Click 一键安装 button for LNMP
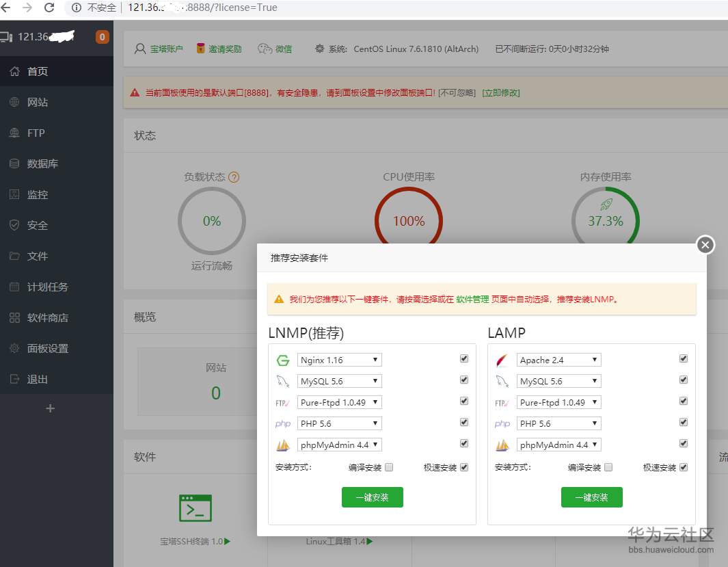 click(373, 497)
